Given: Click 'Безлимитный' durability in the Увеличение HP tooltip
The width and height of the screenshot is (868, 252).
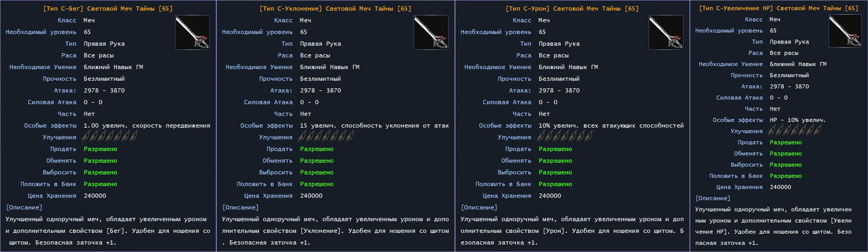Looking at the screenshot, I should 789,75.
